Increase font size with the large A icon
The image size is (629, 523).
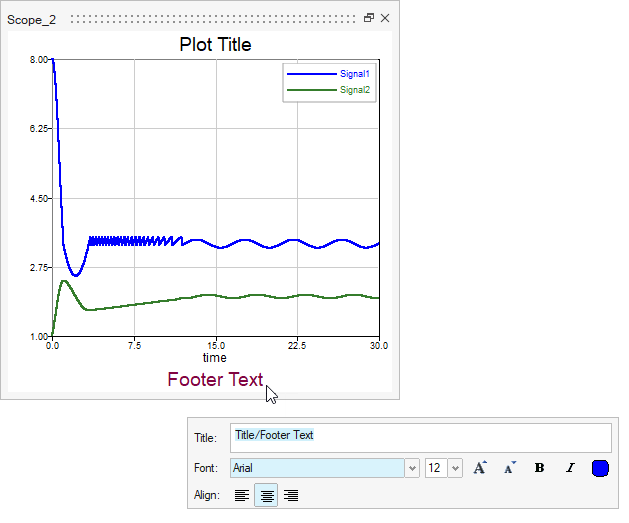(x=480, y=468)
